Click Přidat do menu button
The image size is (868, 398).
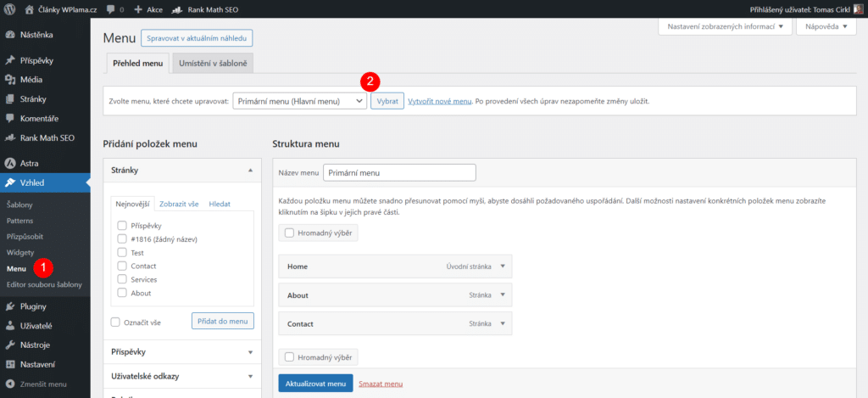click(x=223, y=322)
